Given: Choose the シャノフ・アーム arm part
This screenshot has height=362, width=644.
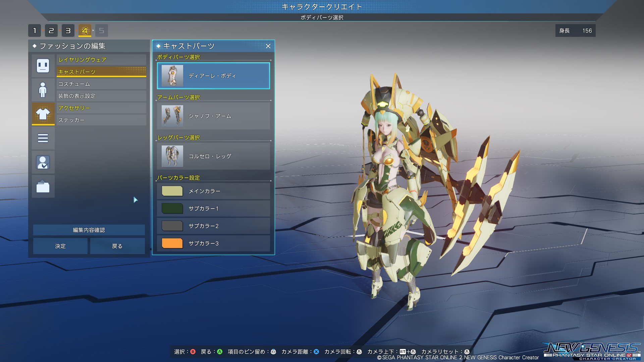Looking at the screenshot, I should [x=213, y=116].
